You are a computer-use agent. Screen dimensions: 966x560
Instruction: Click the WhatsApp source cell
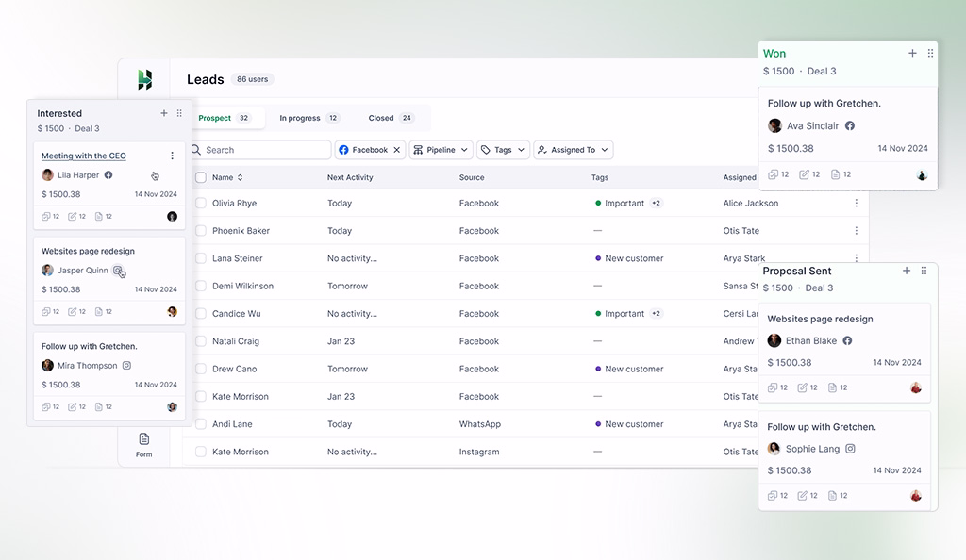click(480, 424)
